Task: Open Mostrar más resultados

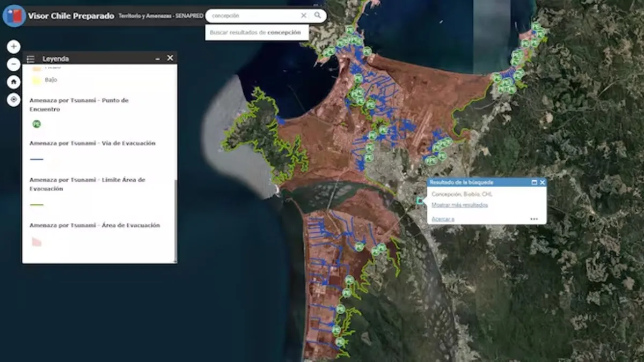Action: click(x=460, y=205)
